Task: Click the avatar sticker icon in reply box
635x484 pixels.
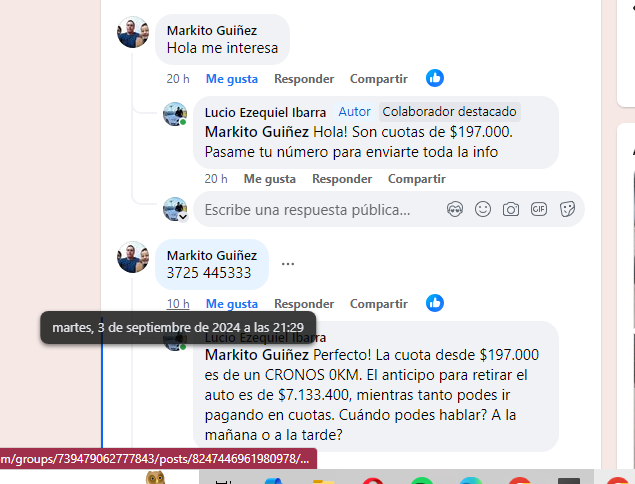Action: 455,209
